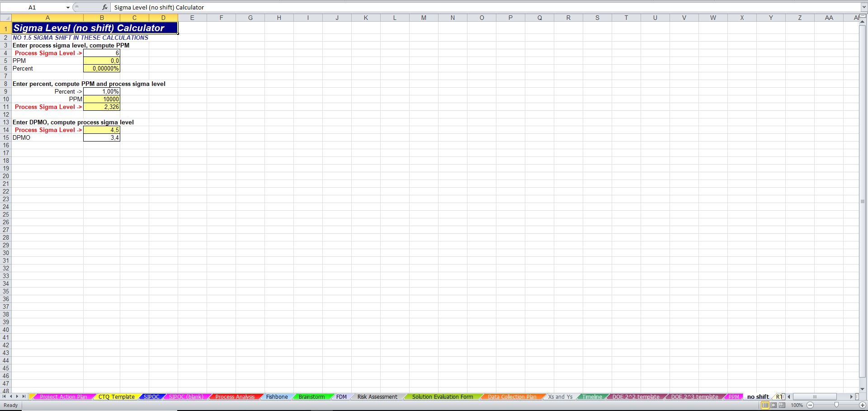Click the Select All corner button

5,18
